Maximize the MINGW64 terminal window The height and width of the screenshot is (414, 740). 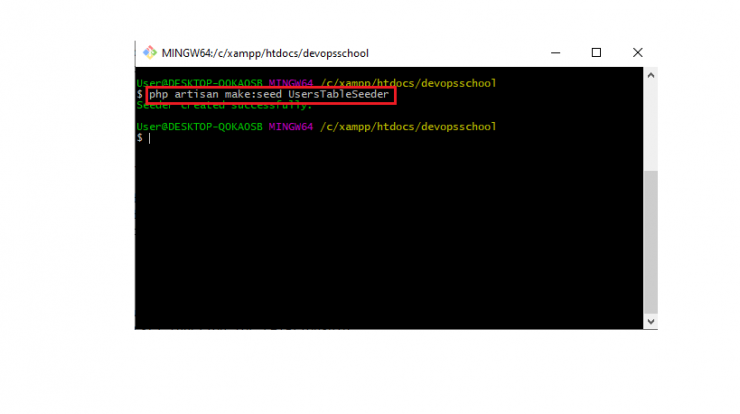[597, 52]
